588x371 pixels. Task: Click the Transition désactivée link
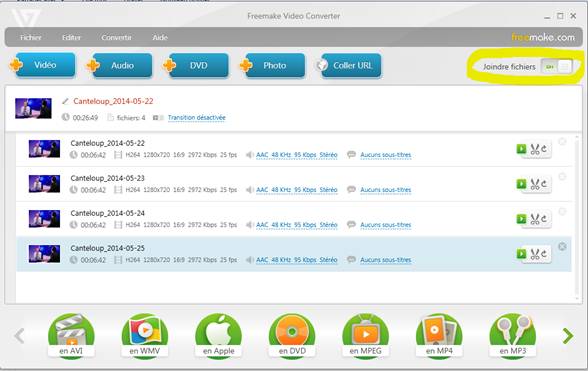(196, 117)
